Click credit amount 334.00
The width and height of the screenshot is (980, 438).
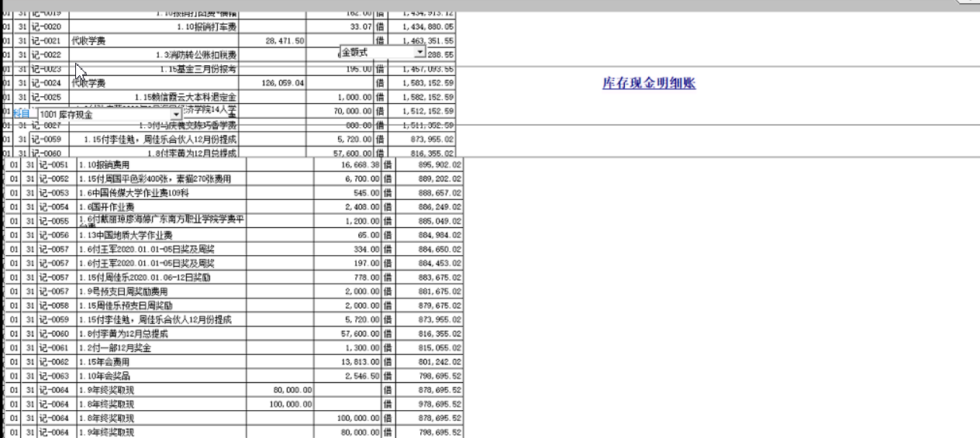[367, 249]
